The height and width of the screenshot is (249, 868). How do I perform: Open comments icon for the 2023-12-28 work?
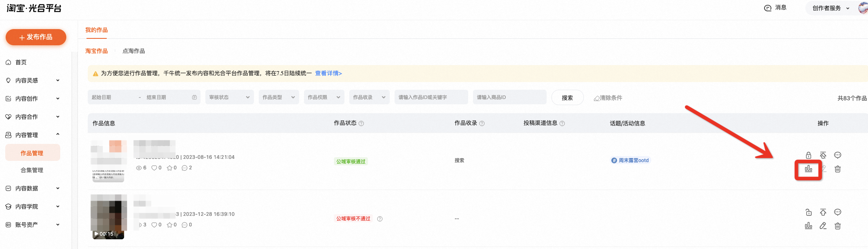(x=838, y=212)
